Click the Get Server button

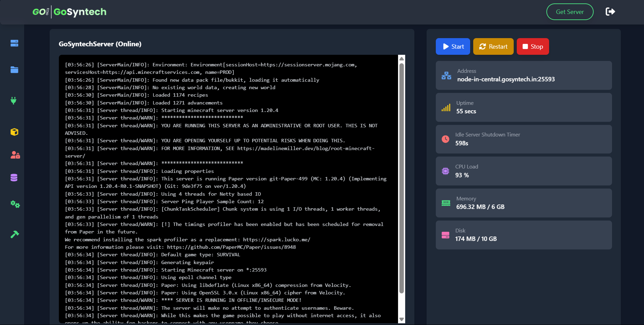coord(570,12)
